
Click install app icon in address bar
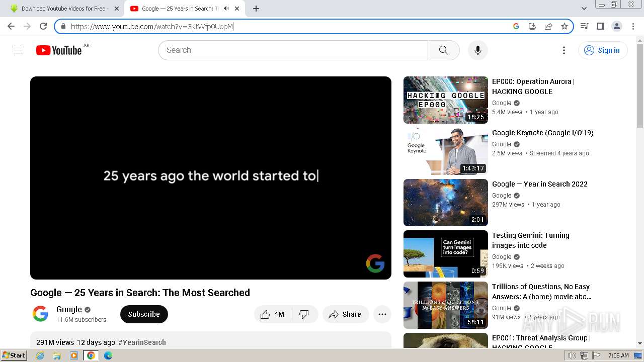[532, 26]
